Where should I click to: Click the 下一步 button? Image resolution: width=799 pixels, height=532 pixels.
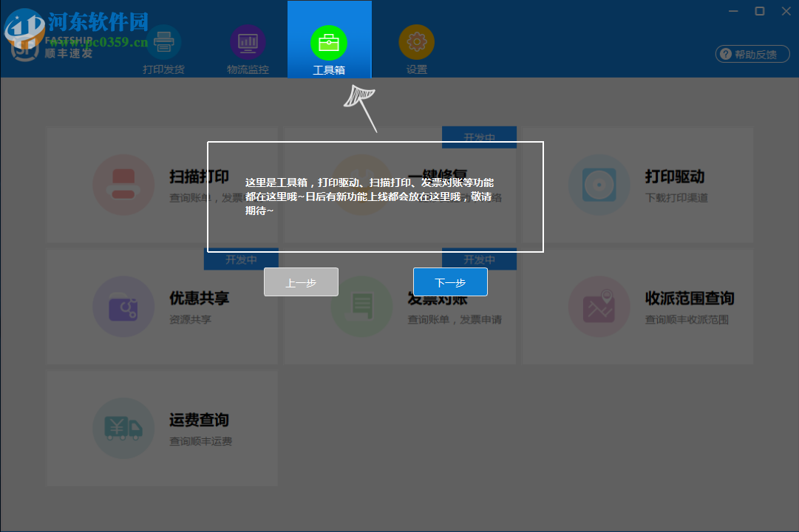[x=450, y=282]
